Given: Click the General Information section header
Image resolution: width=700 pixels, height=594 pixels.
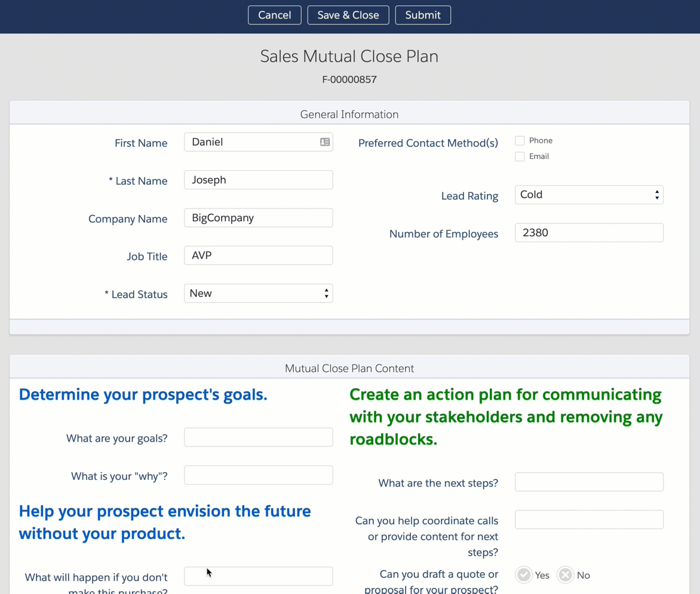Looking at the screenshot, I should point(349,114).
